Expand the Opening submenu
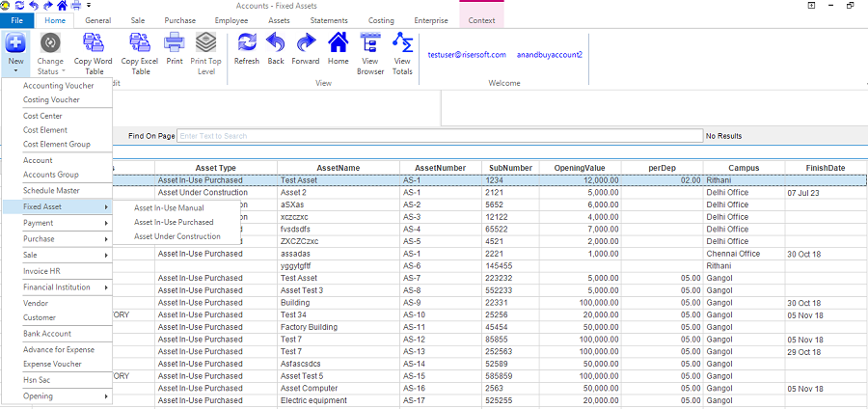The width and height of the screenshot is (868, 409). pyautogui.click(x=66, y=395)
